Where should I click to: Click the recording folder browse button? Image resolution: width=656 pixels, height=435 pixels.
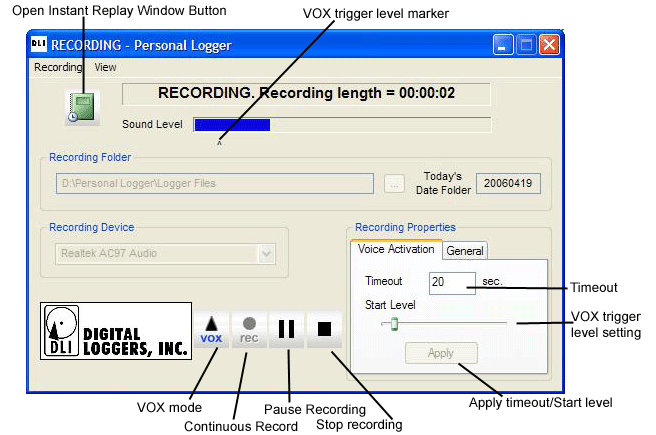click(394, 184)
